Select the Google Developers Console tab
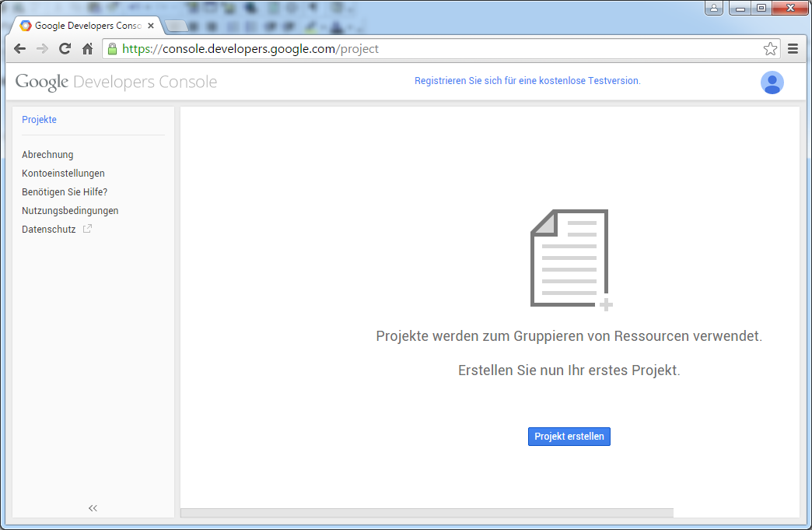Image resolution: width=812 pixels, height=530 pixels. point(86,26)
